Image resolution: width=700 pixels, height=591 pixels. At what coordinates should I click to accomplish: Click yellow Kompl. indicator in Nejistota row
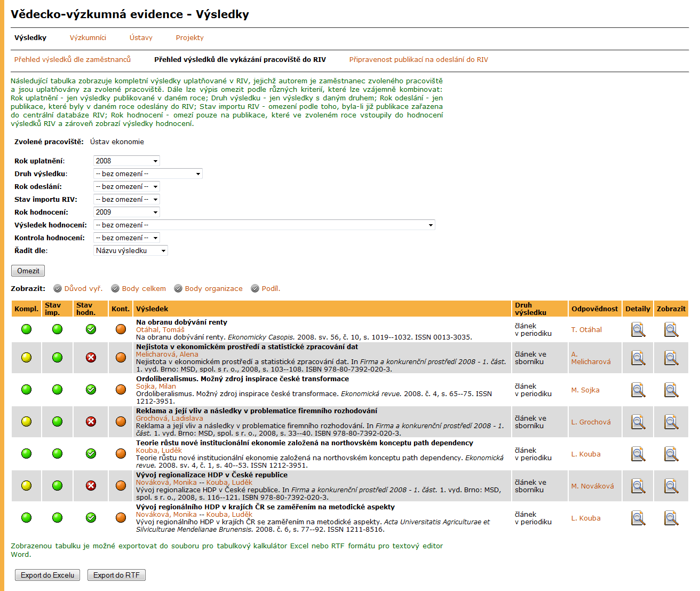pyautogui.click(x=26, y=357)
